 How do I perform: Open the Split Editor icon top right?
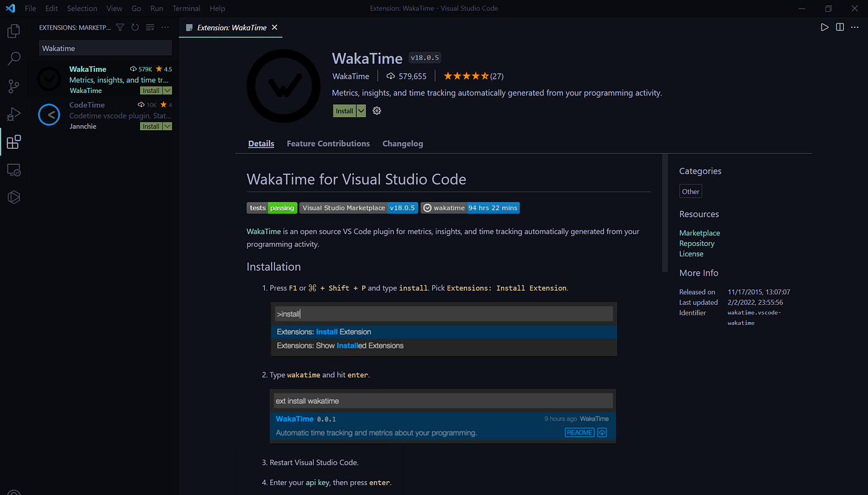[x=839, y=27]
